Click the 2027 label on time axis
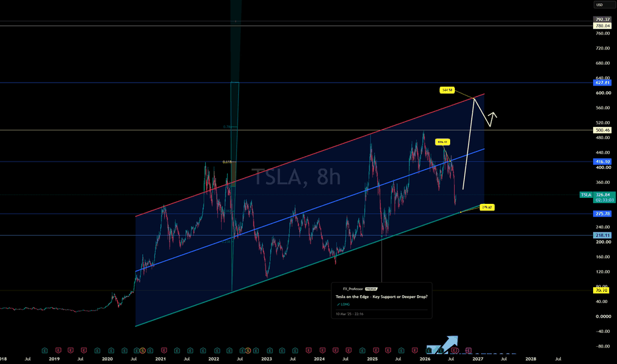 478,359
